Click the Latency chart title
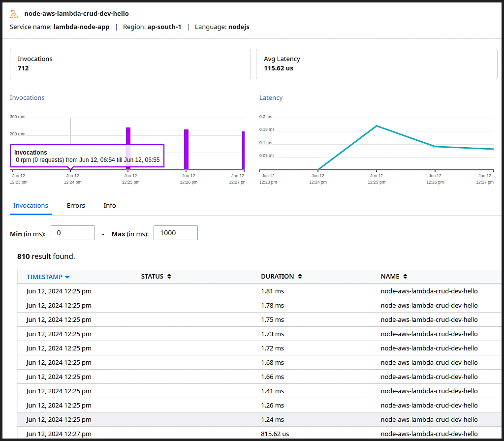504x441 pixels. pyautogui.click(x=271, y=98)
